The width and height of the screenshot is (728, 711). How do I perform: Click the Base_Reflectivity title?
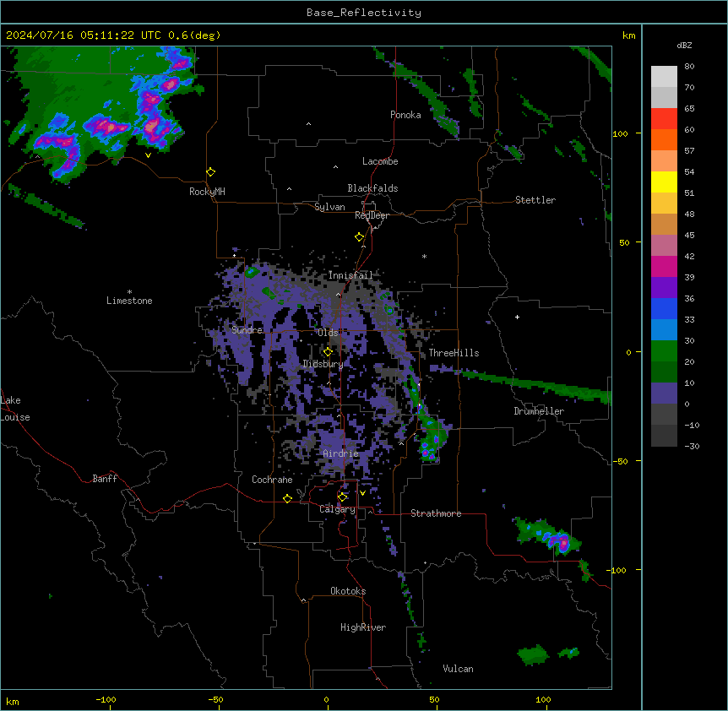pyautogui.click(x=364, y=13)
